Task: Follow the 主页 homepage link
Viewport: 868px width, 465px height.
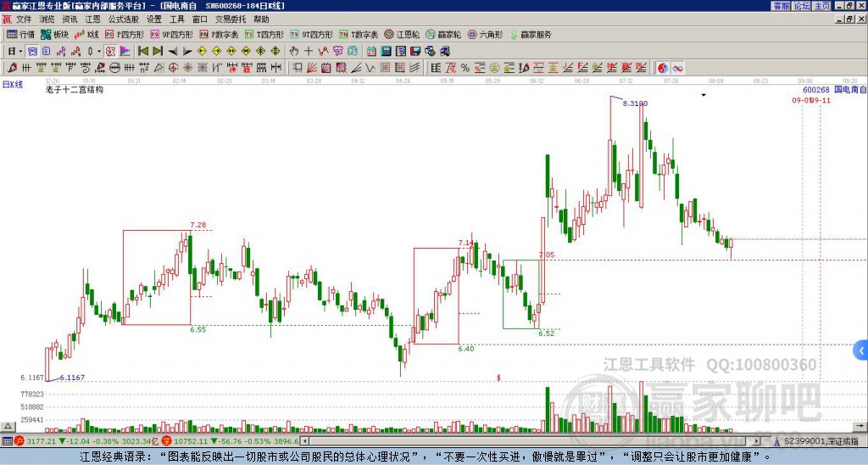Action: click(x=822, y=6)
